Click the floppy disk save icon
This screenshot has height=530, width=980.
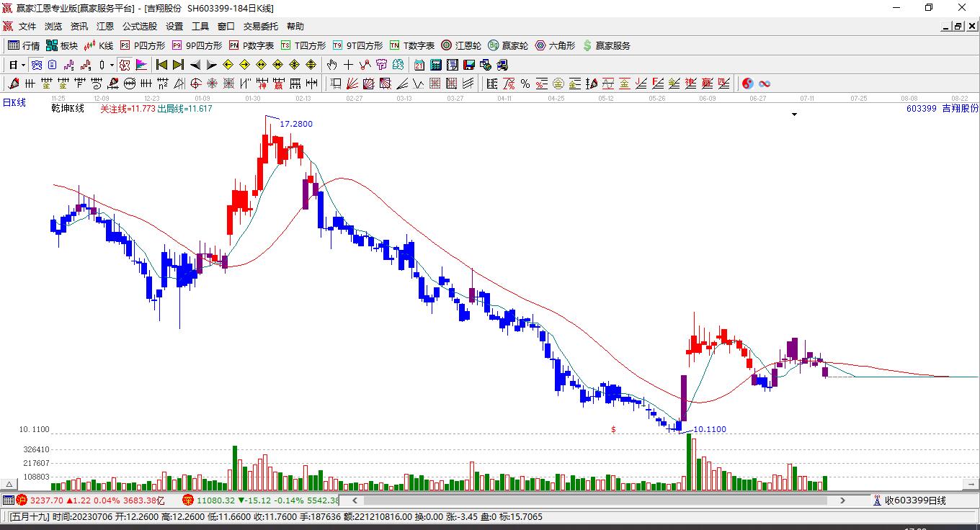[x=469, y=65]
